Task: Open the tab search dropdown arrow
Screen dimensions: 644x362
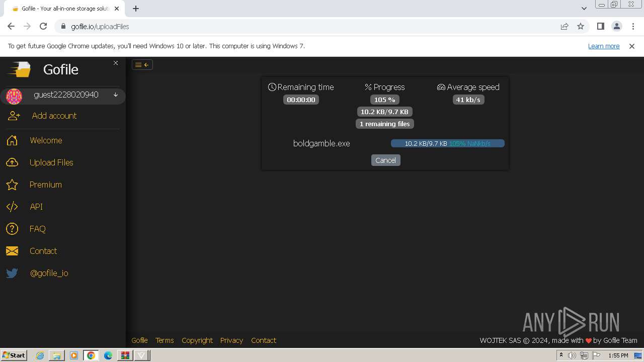Action: point(584,9)
